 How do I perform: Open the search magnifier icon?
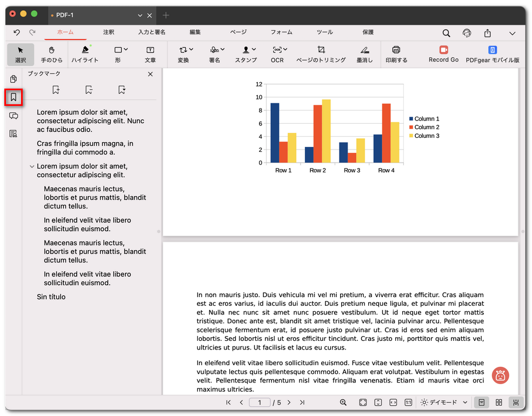coord(446,33)
